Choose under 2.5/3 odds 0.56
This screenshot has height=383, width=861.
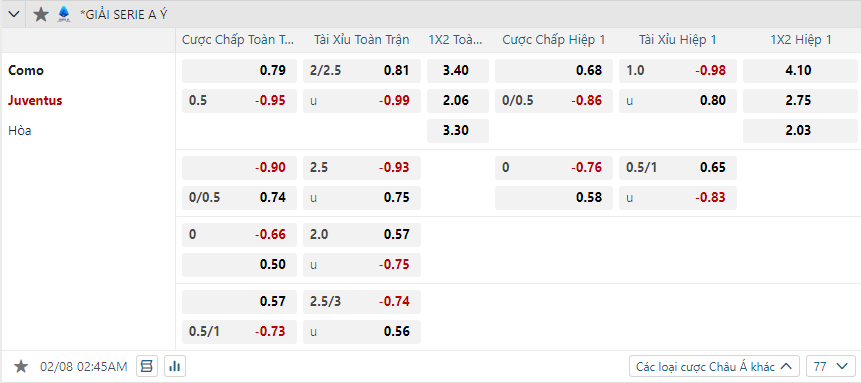[x=362, y=332]
